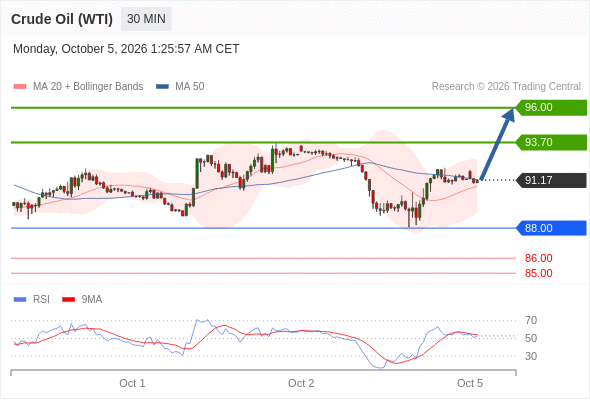Click the Crude Oil (WTI) title
The height and width of the screenshot is (400, 590).
click(x=62, y=19)
